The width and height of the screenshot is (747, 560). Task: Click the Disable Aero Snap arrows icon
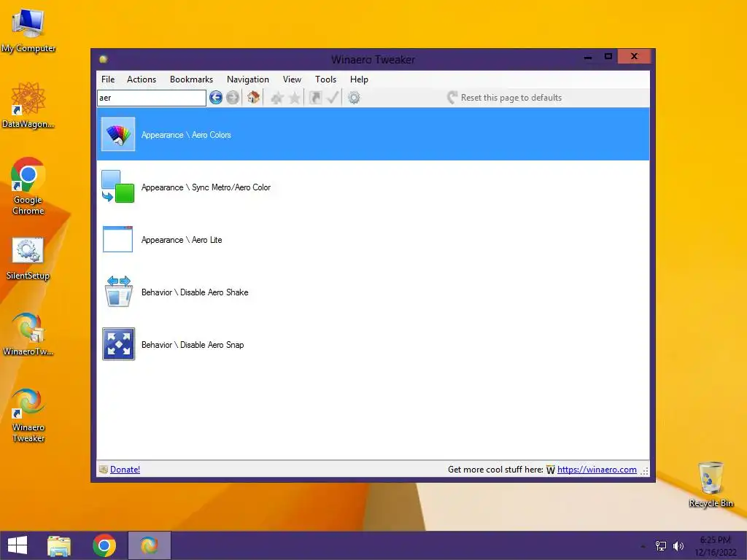click(119, 344)
